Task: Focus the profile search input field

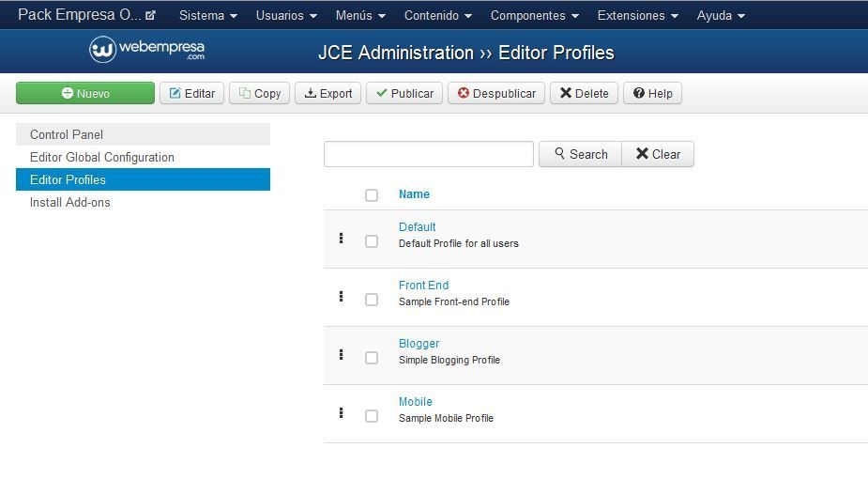Action: pos(429,154)
